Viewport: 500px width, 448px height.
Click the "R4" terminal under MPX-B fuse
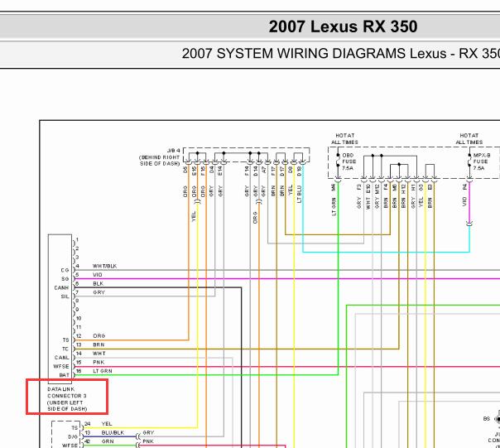coord(465,187)
